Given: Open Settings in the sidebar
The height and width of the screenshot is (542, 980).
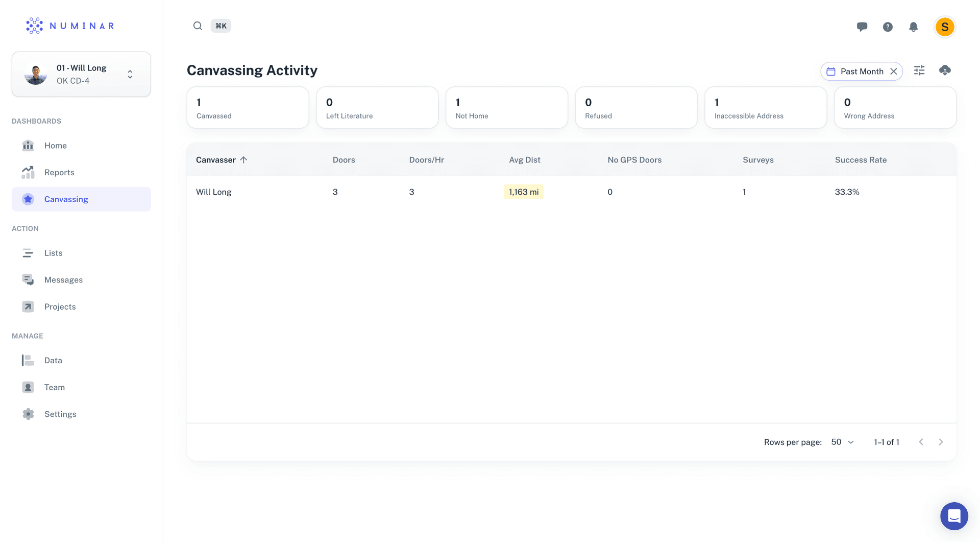Looking at the screenshot, I should click(x=81, y=414).
